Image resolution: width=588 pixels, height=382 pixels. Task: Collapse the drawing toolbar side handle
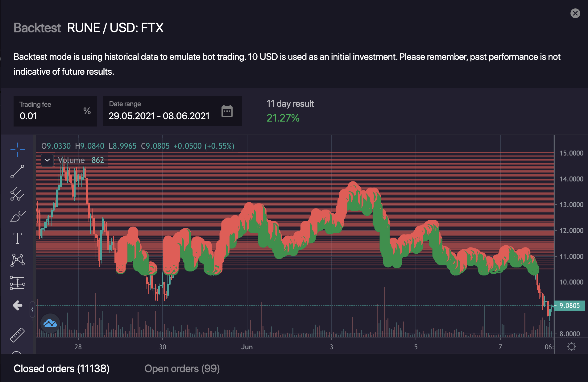(x=32, y=309)
